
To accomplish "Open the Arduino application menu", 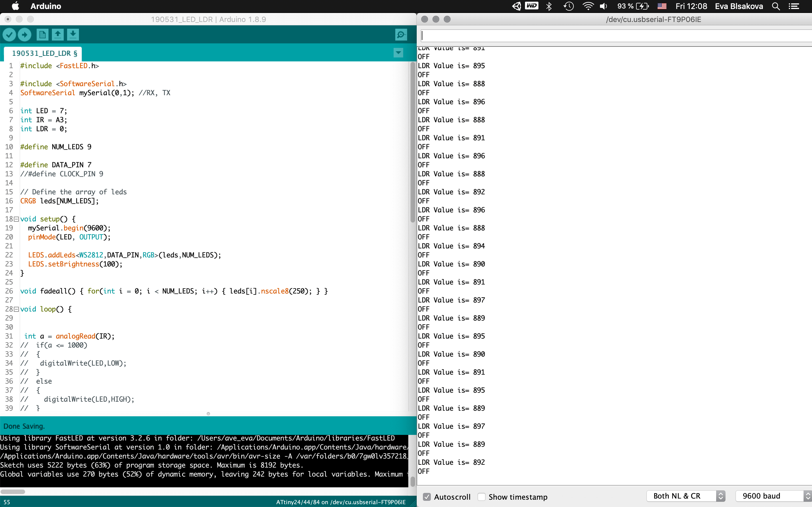I will coord(46,6).
